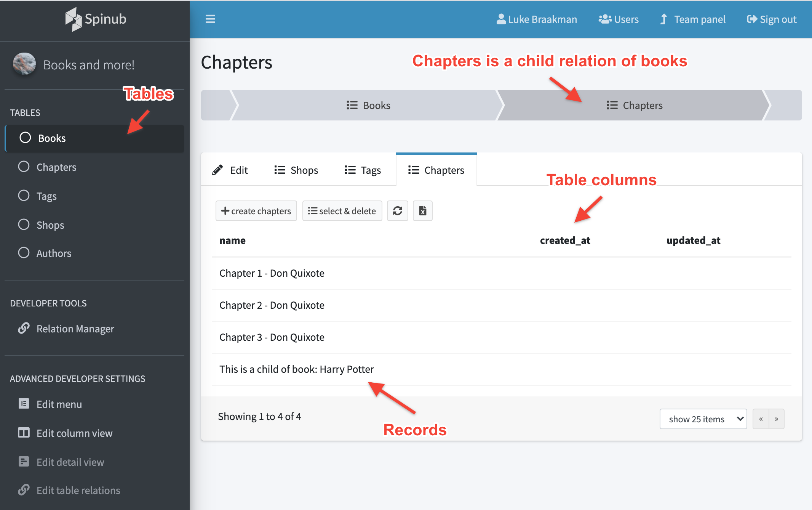812x510 pixels.
Task: Select the Tags radio button
Action: click(24, 196)
